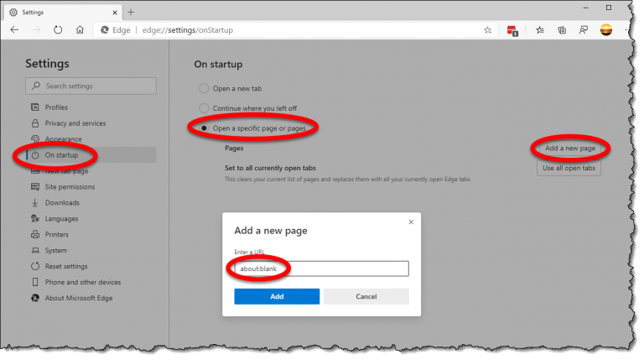Select Continue where you left off
644x360 pixels.
(x=204, y=108)
